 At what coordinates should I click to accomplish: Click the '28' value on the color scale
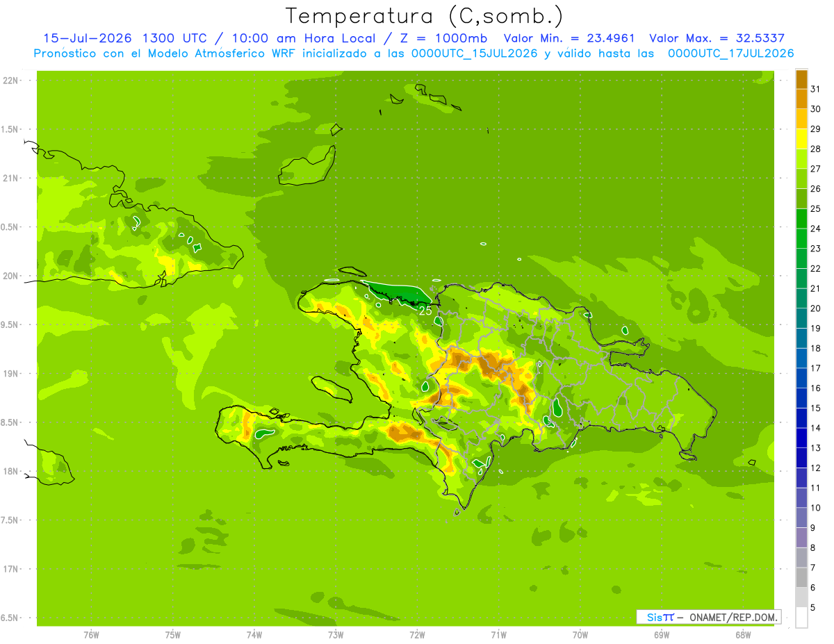pyautogui.click(x=815, y=149)
